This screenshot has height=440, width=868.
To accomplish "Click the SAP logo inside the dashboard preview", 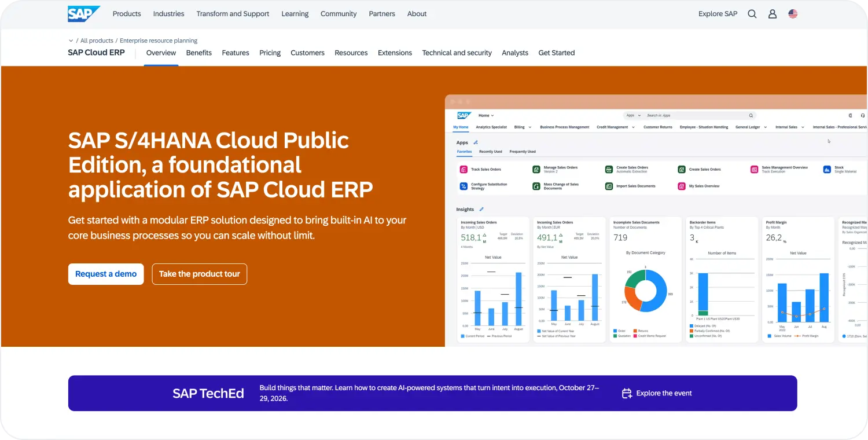I will pos(464,116).
